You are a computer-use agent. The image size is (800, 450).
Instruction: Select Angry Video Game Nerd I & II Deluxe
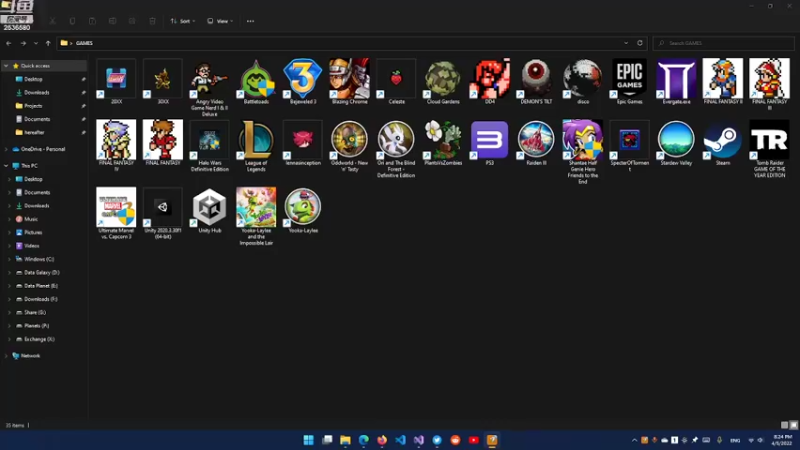[x=209, y=87]
